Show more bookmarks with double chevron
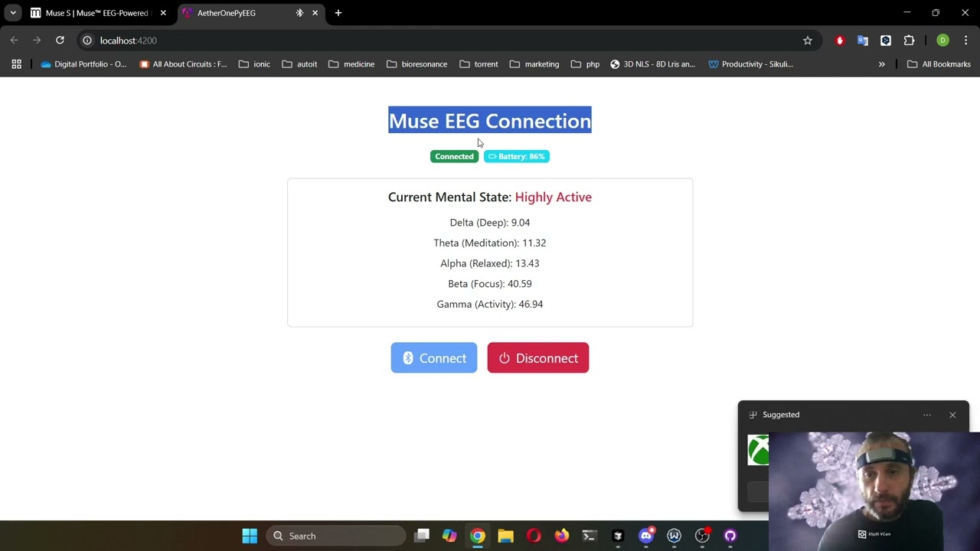Screen dimensions: 980x551 [881, 64]
